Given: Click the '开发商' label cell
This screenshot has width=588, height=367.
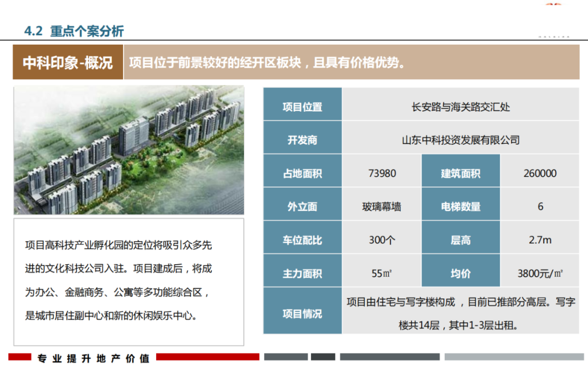Looking at the screenshot, I should click(303, 137).
